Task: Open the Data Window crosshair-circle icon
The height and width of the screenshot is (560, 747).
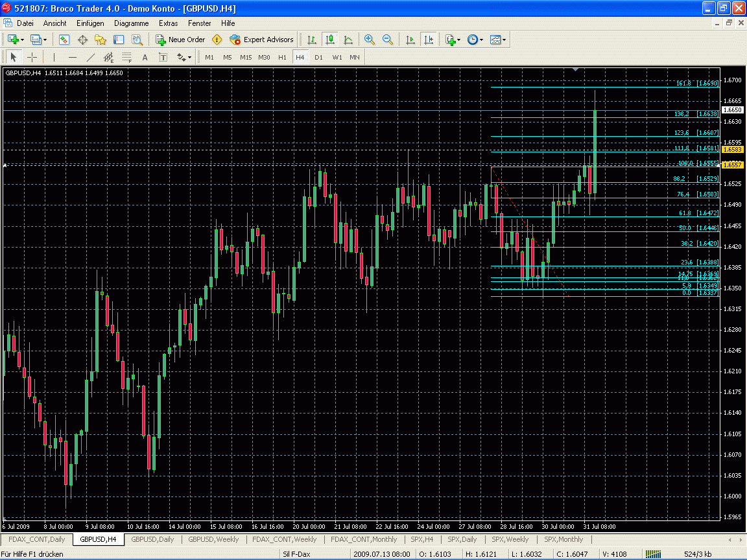Action: [x=82, y=40]
